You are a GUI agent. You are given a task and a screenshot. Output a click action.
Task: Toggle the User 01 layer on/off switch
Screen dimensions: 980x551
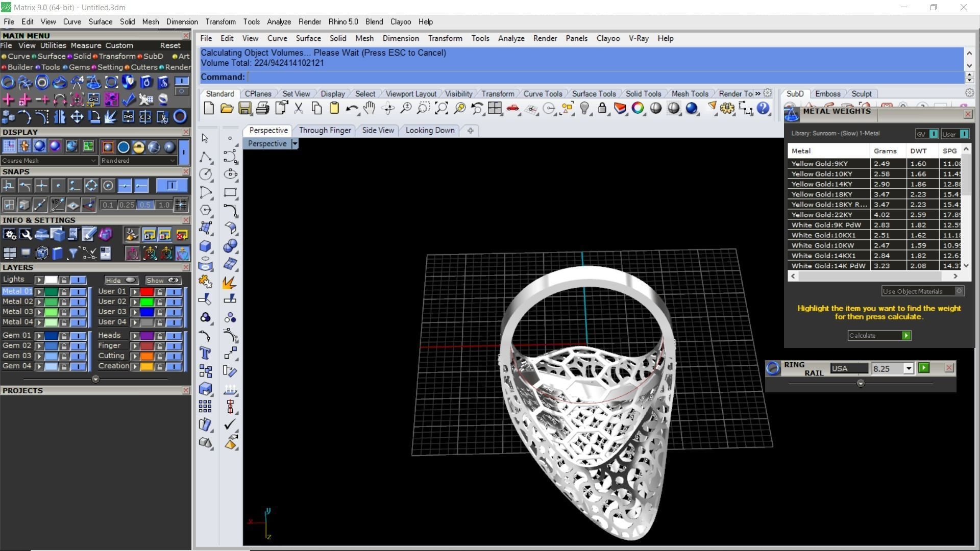coord(174,291)
